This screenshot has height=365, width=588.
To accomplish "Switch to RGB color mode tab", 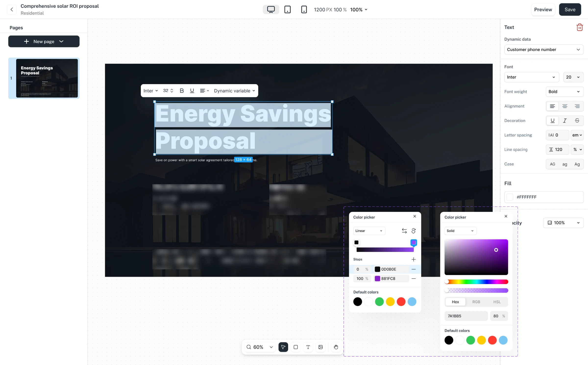I will click(476, 302).
